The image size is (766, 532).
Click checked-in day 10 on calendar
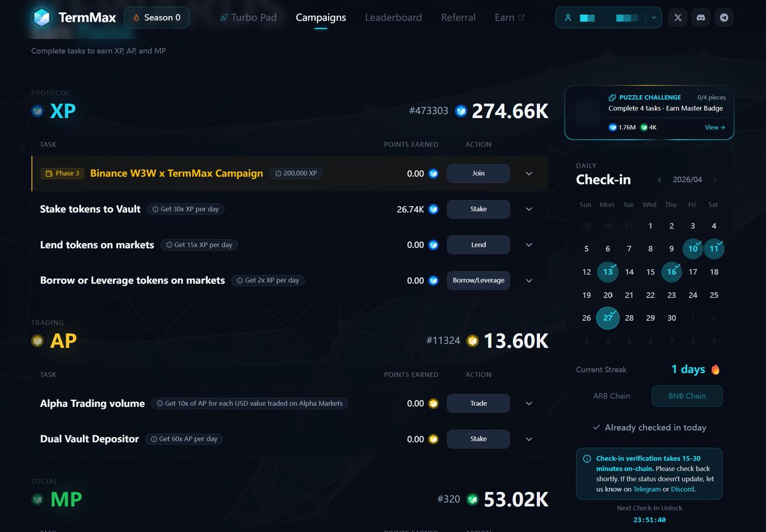coord(693,249)
